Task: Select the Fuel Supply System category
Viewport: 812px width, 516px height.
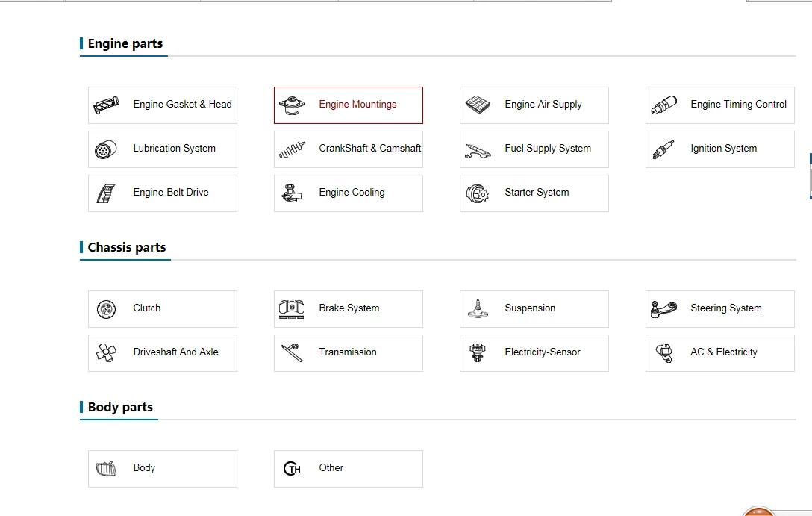Action: point(547,149)
